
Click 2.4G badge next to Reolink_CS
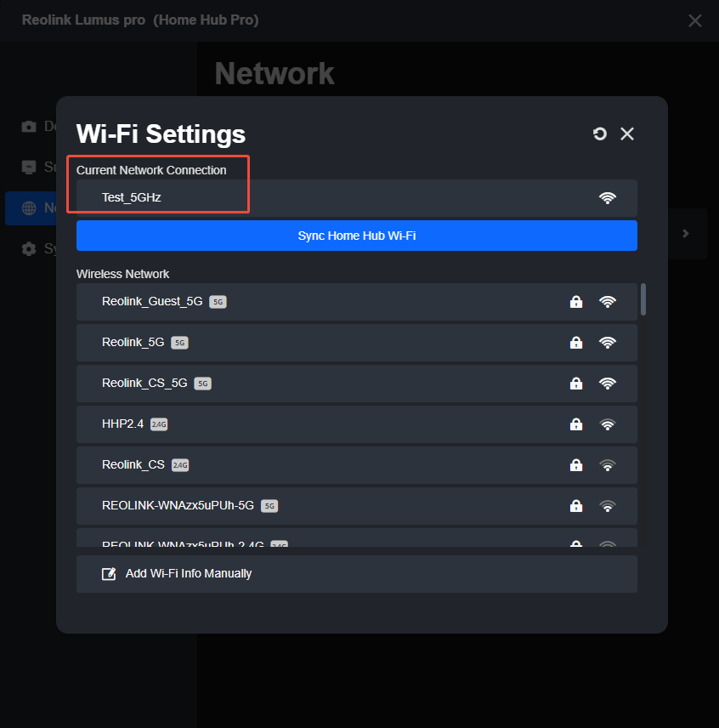(x=180, y=465)
